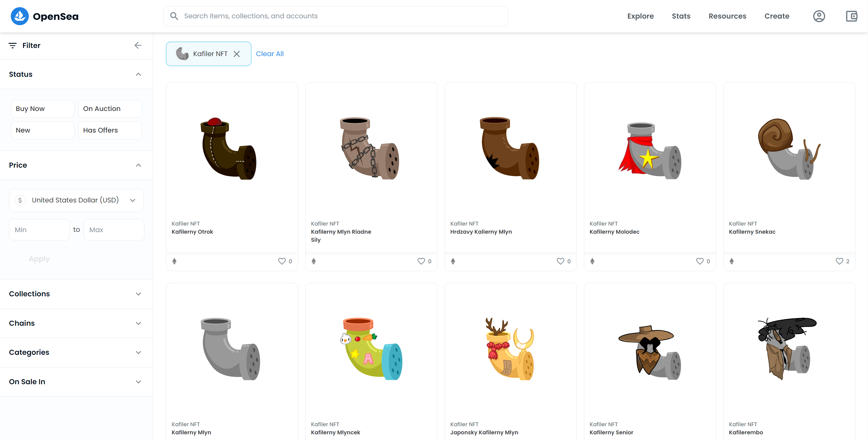Click the Ethereum icon on Kafilerny Snekac card
Image resolution: width=868 pixels, height=440 pixels.
click(x=732, y=261)
